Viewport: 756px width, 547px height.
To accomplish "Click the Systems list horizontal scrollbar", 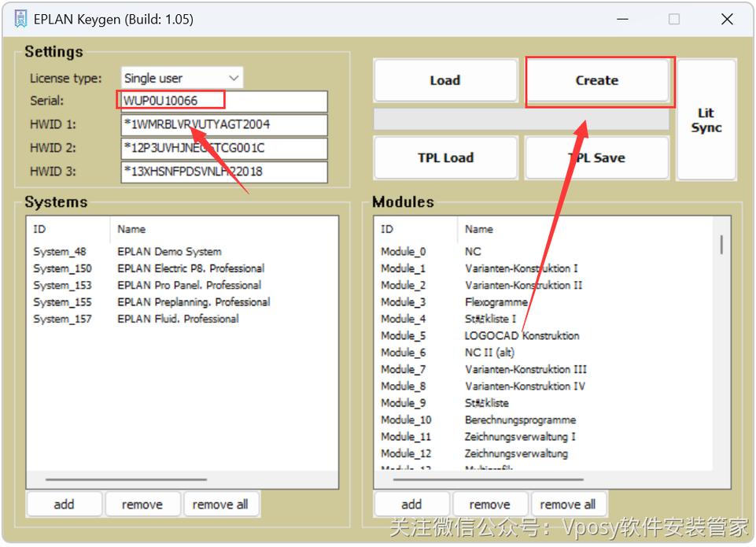I will point(127,480).
